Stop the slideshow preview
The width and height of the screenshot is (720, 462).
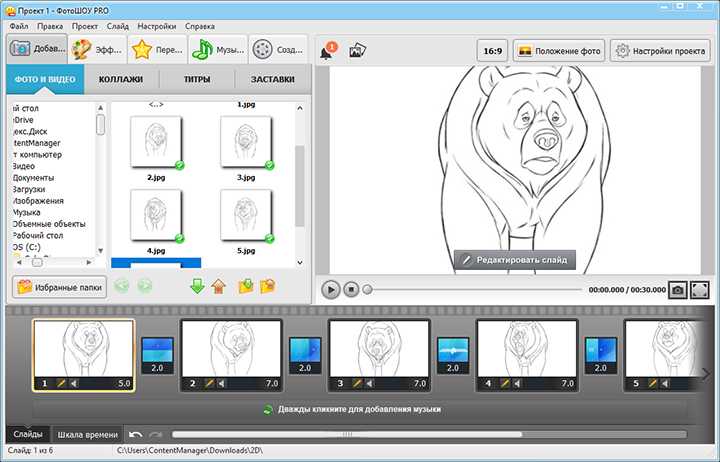coord(351,290)
